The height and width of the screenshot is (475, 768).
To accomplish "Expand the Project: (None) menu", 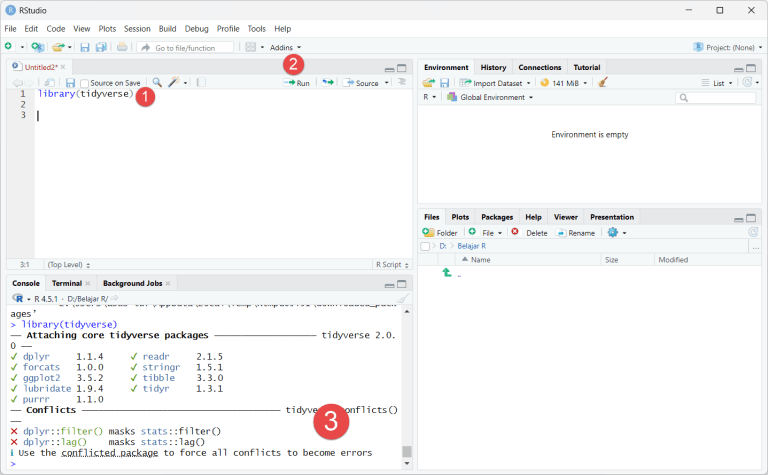I will [x=728, y=48].
